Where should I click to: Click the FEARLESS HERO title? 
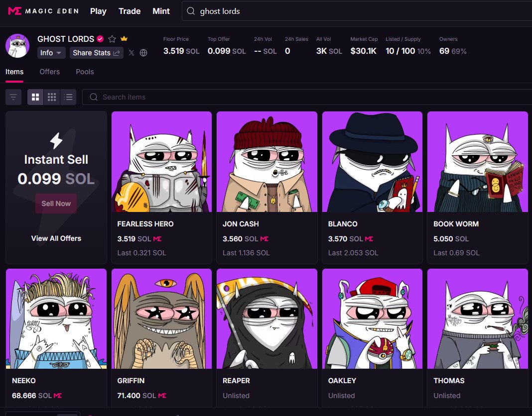[x=145, y=224]
